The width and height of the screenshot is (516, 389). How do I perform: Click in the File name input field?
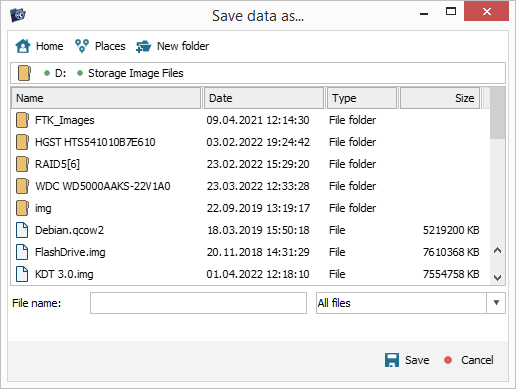pyautogui.click(x=198, y=303)
